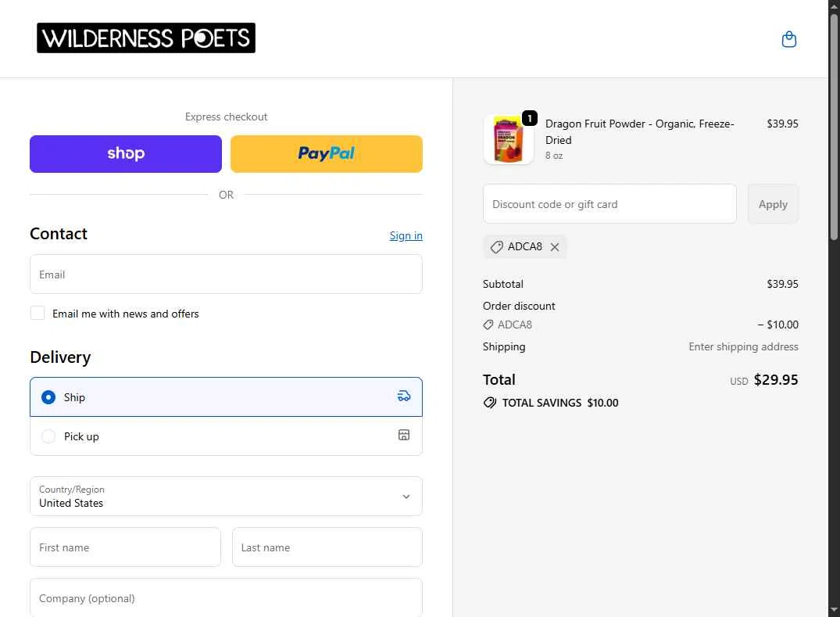Screen dimensions: 840x617
Task: Click the Subtotal $39.95 value
Action: click(x=782, y=284)
